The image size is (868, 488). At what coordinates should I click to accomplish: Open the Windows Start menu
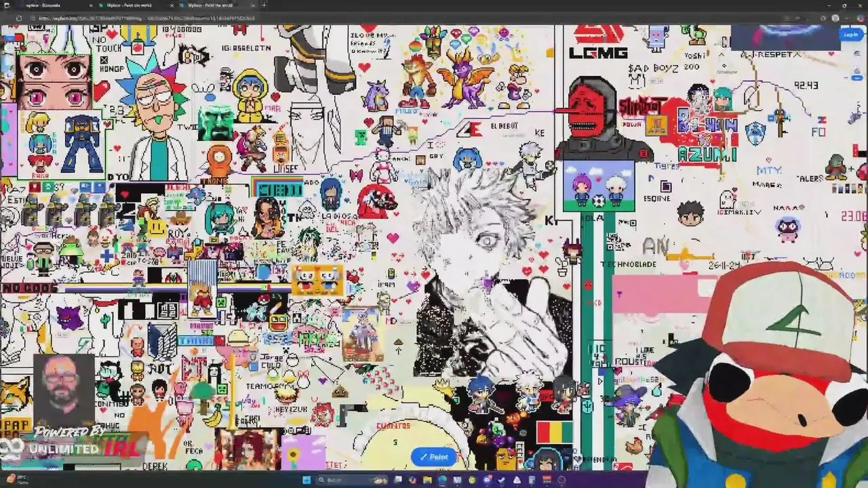click(307, 480)
